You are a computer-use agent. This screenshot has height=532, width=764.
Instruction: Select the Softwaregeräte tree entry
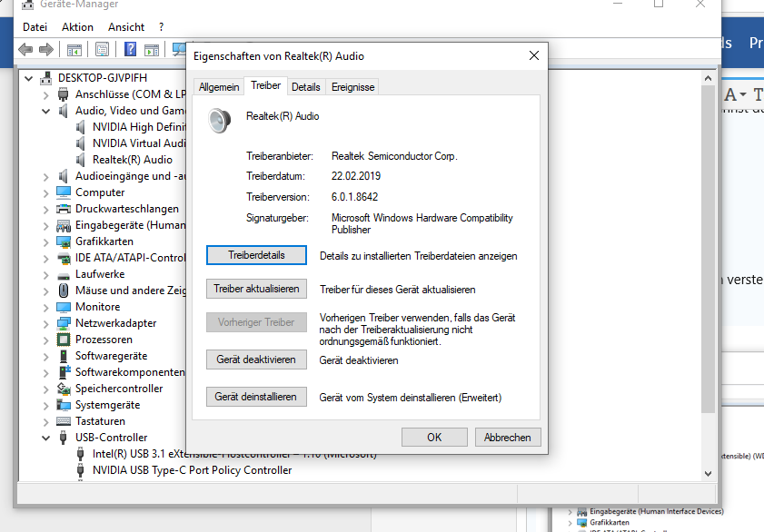pyautogui.click(x=111, y=356)
